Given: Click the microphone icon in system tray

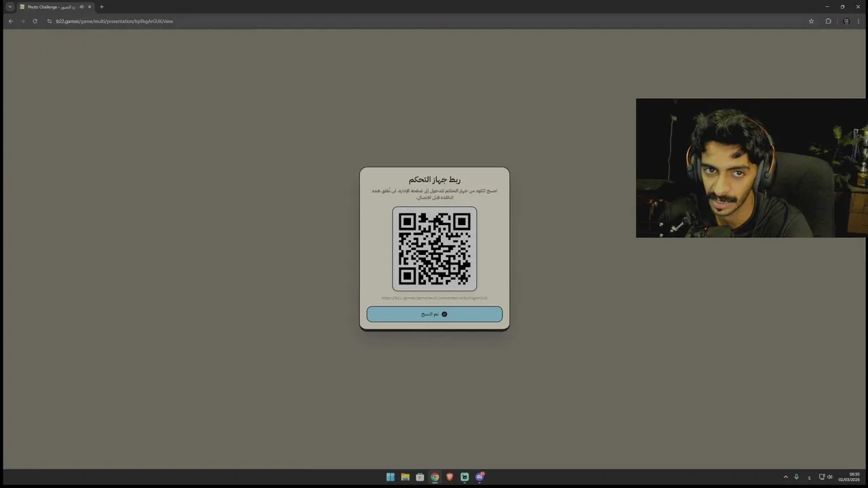Looking at the screenshot, I should (797, 477).
